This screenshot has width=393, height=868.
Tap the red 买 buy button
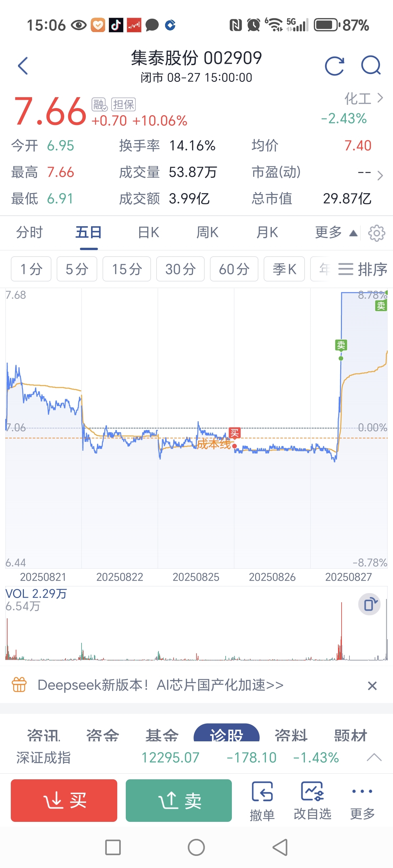tap(64, 800)
